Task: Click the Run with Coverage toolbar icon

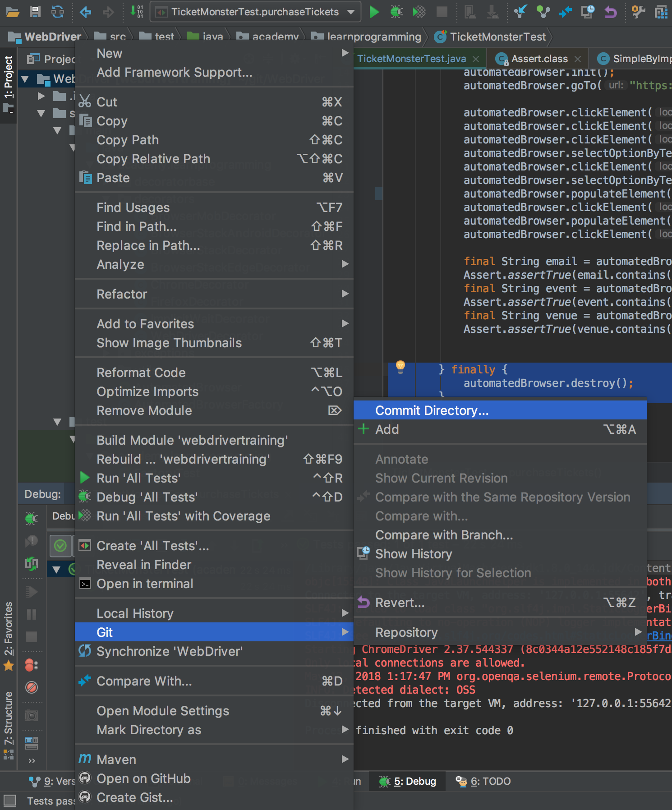Action: point(419,12)
